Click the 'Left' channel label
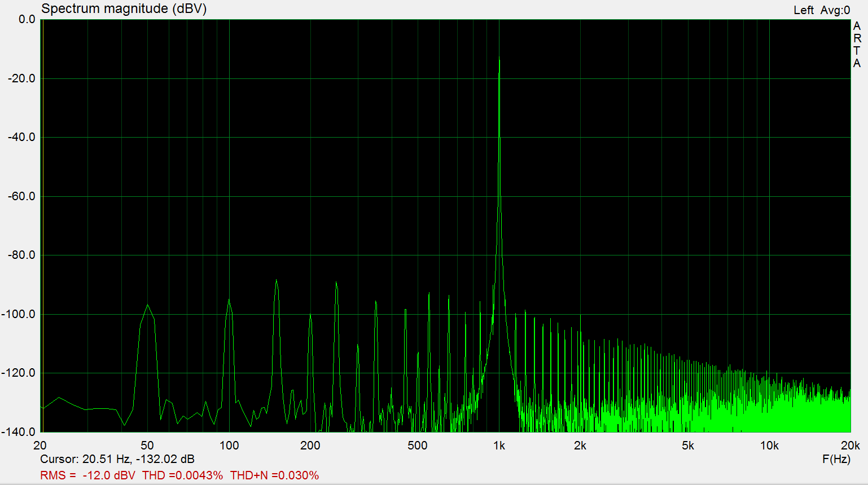Screen dimensions: 868x485 tap(803, 10)
